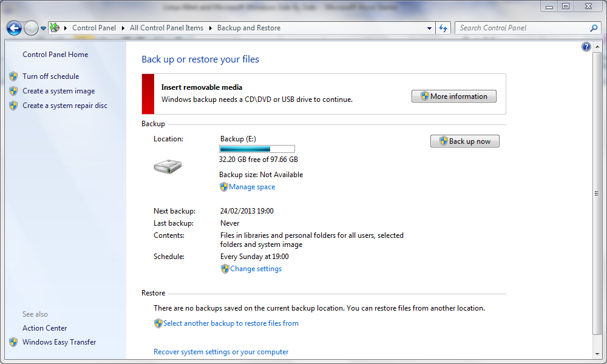The image size is (607, 364).
Task: Expand the arrow after Control Panel breadcrumb
Action: pos(123,28)
